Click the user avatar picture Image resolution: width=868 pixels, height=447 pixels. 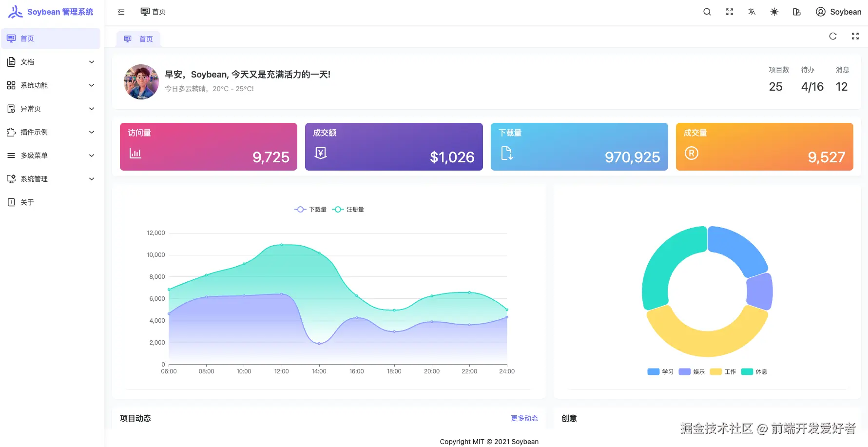point(141,82)
